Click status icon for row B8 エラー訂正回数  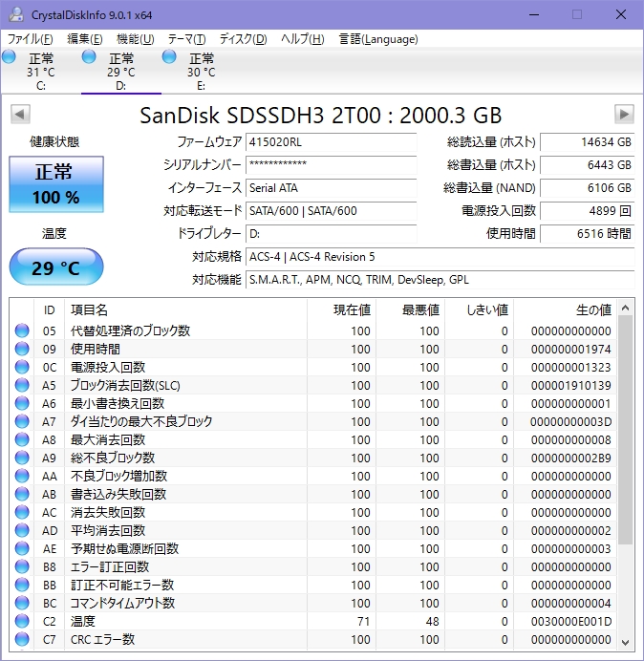point(22,567)
